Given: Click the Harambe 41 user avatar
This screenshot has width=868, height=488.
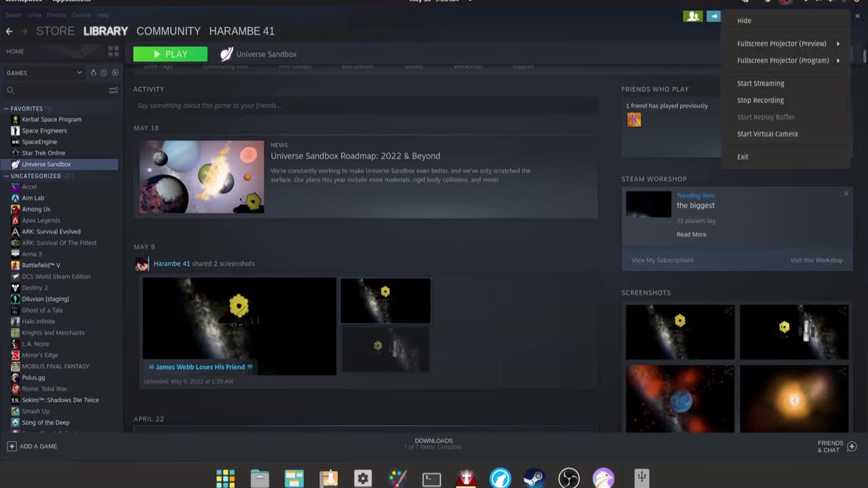Looking at the screenshot, I should pos(142,264).
